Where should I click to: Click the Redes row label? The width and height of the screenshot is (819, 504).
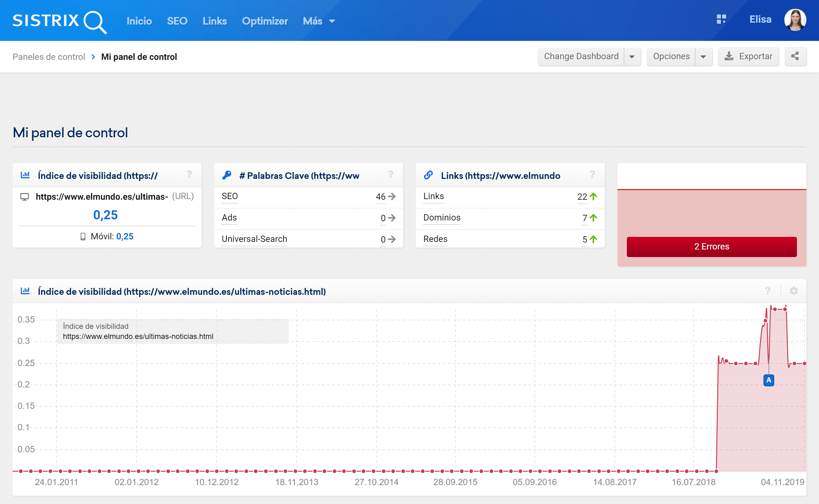pos(435,239)
